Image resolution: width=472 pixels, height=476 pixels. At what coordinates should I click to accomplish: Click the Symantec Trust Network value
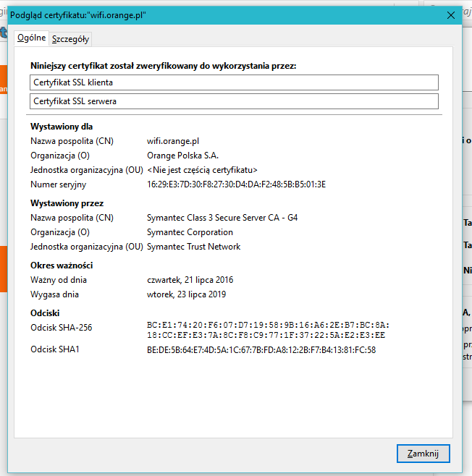[193, 247]
